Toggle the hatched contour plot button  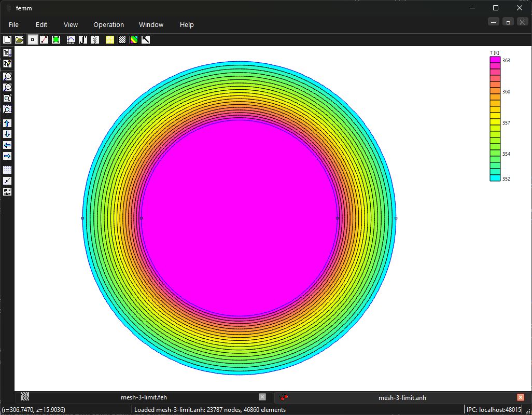click(121, 40)
